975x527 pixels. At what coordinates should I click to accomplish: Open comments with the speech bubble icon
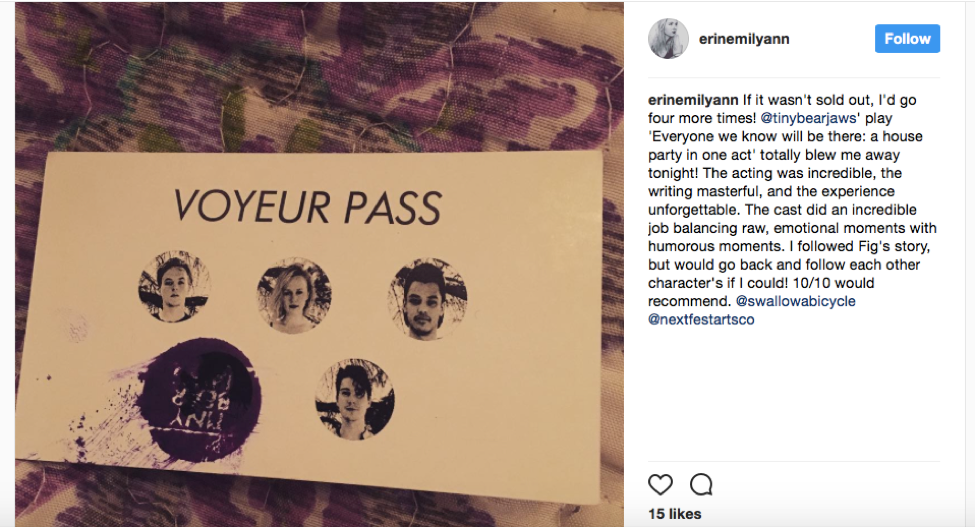[701, 484]
